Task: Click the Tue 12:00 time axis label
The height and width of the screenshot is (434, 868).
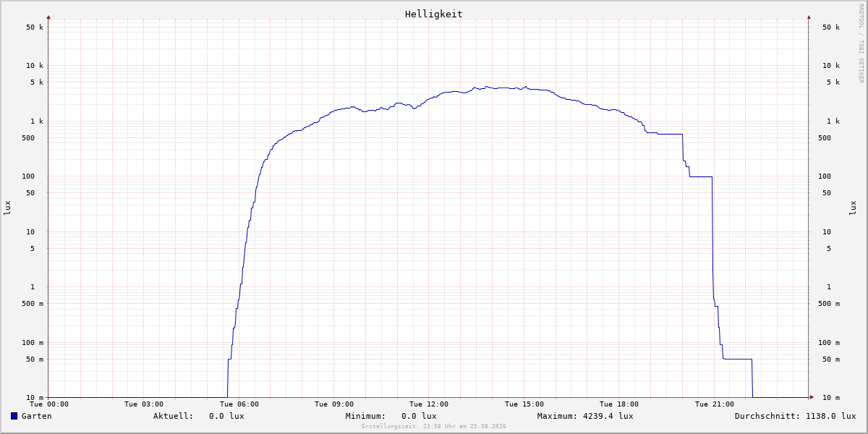Action: click(429, 404)
